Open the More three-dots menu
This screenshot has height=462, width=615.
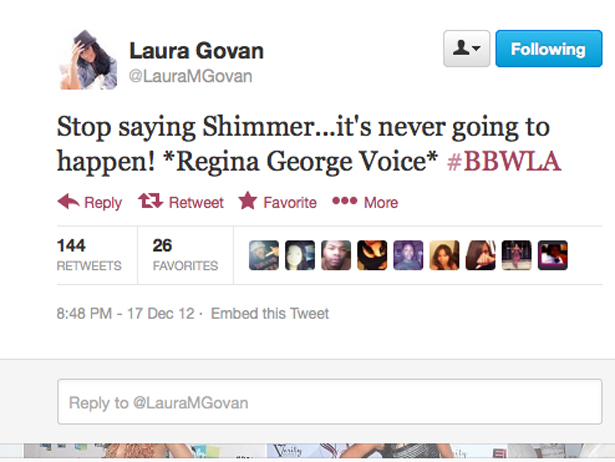[345, 201]
